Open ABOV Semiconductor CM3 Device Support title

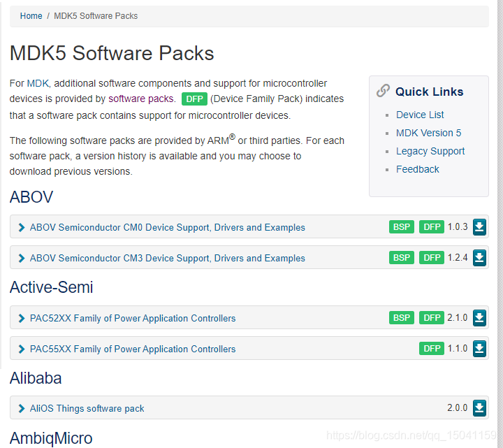coord(168,258)
